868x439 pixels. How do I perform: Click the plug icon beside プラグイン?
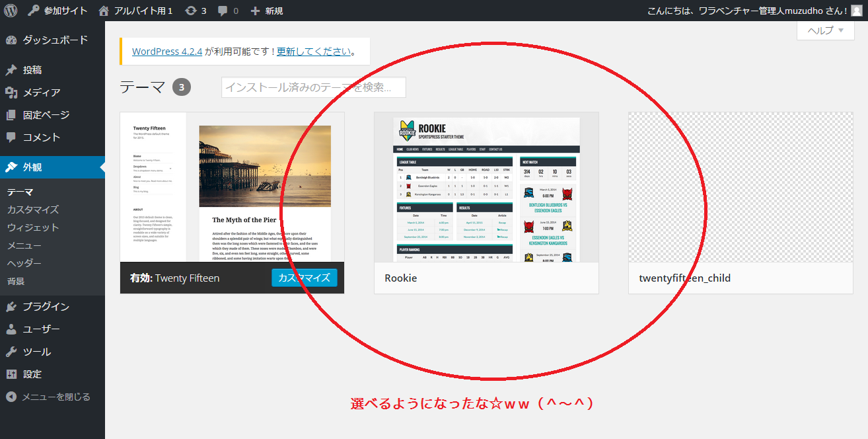coord(11,307)
